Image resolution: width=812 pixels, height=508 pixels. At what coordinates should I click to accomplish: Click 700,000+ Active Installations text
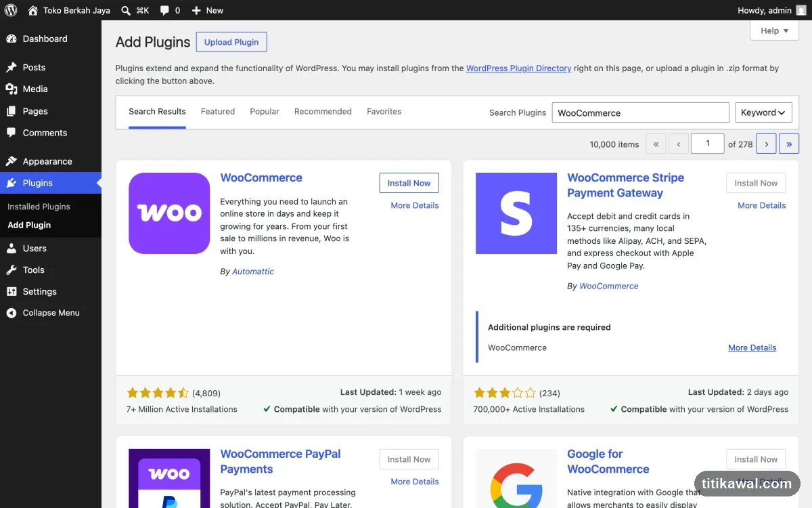pyautogui.click(x=529, y=409)
